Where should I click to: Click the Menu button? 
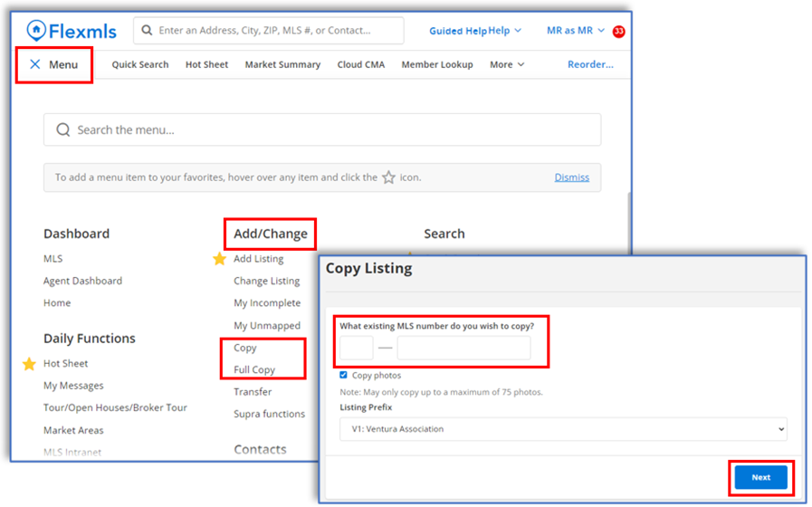(54, 65)
